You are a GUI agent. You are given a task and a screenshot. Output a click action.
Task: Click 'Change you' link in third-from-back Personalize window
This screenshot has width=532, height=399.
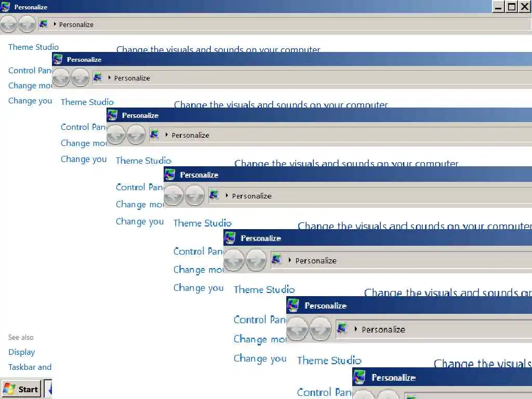tap(139, 221)
